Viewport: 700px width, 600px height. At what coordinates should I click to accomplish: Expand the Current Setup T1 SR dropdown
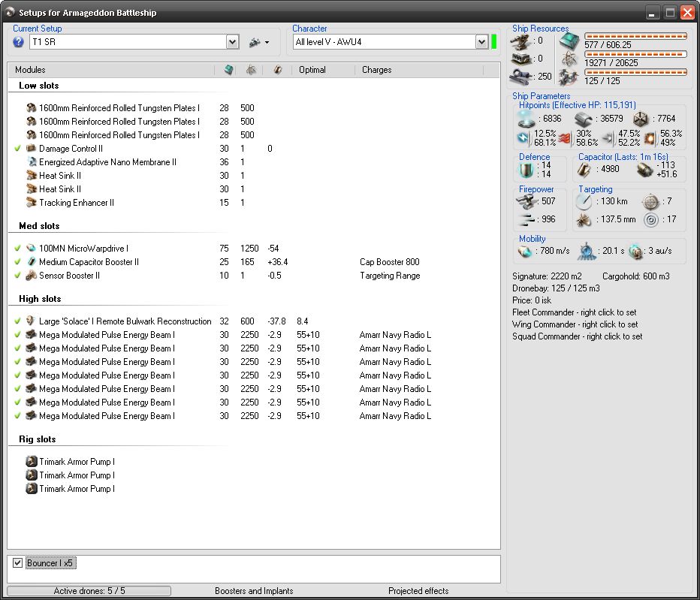point(232,42)
